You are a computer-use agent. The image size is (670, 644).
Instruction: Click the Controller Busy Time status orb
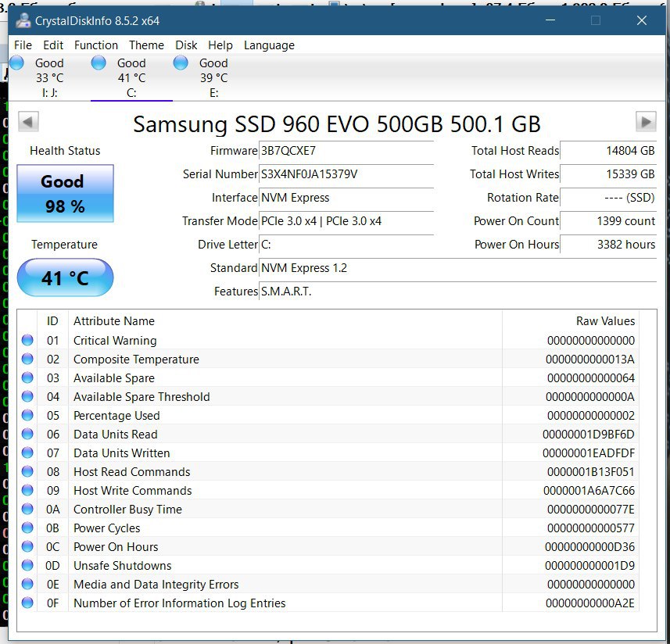27,509
